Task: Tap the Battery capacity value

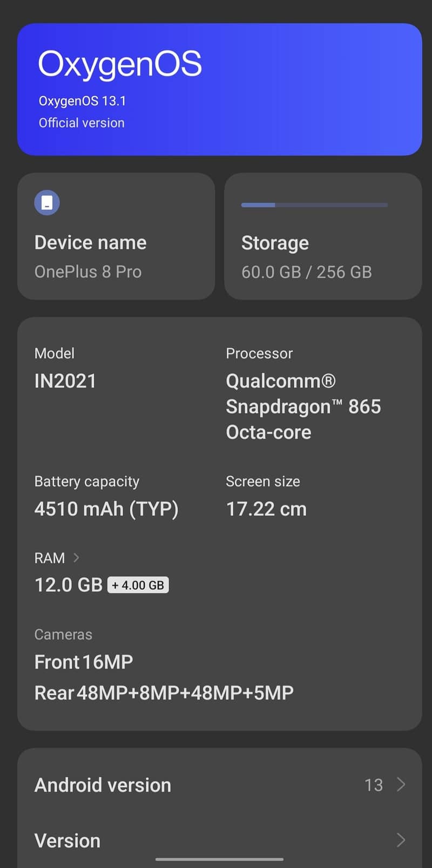Action: [x=106, y=508]
